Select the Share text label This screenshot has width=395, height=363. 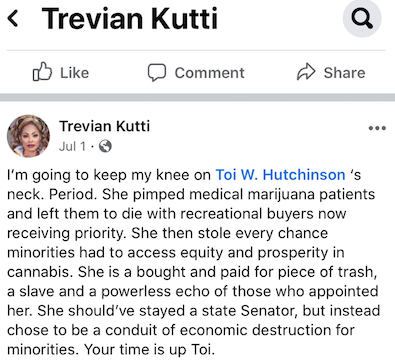tap(344, 73)
